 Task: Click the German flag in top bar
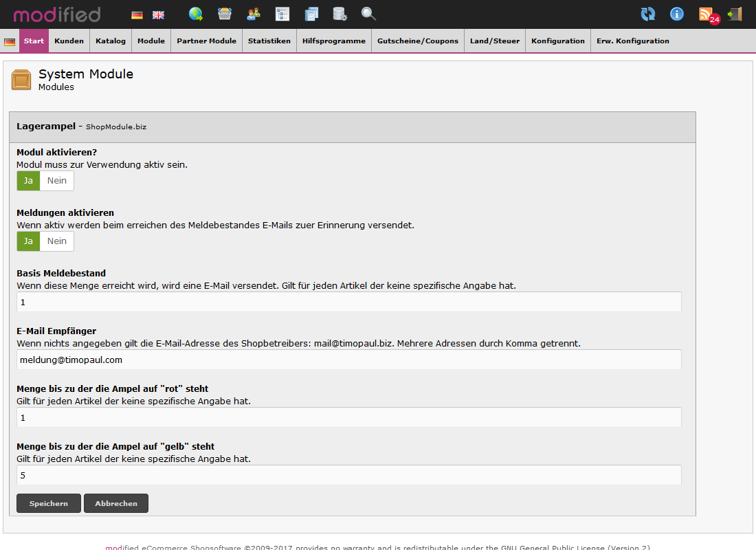click(x=137, y=14)
